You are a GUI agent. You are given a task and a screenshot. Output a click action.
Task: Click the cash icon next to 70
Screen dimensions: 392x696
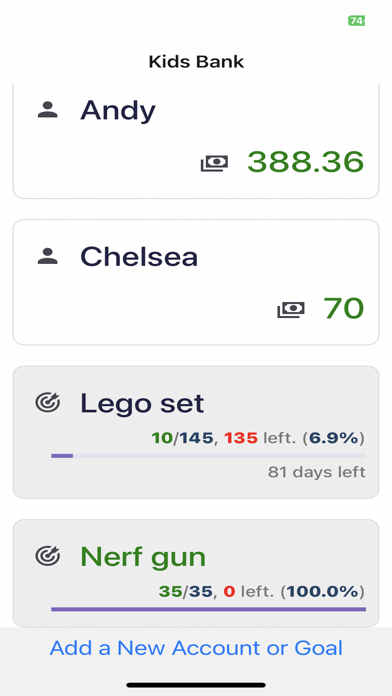pos(291,309)
